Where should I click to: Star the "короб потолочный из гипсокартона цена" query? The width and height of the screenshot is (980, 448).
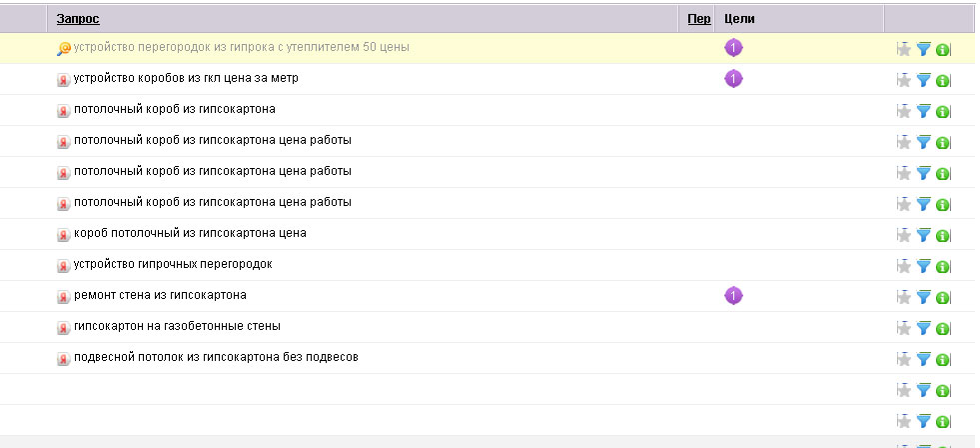click(904, 235)
